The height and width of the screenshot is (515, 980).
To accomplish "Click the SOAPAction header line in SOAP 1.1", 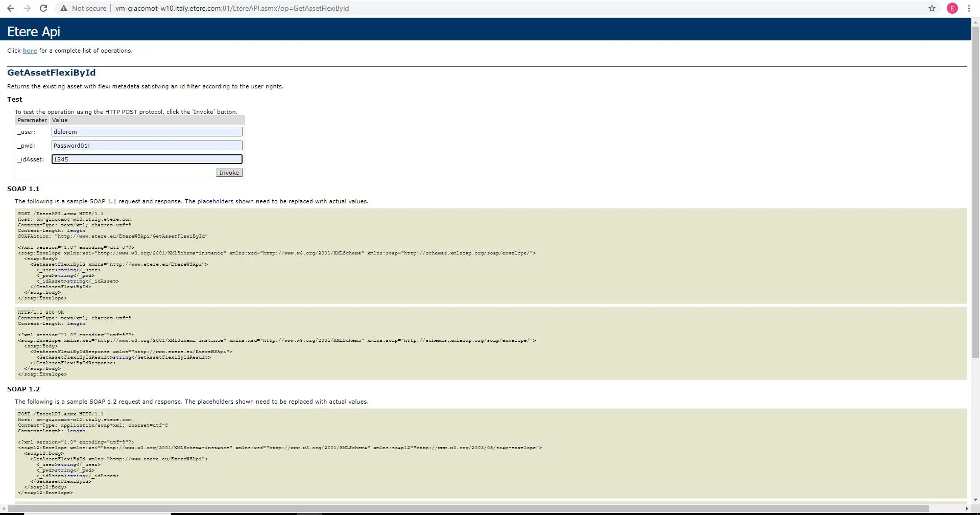I will point(113,237).
